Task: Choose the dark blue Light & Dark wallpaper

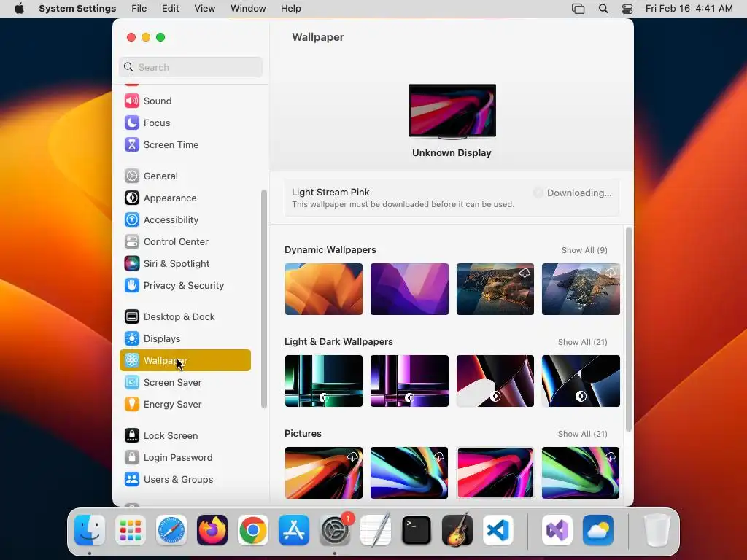Action: pyautogui.click(x=581, y=381)
